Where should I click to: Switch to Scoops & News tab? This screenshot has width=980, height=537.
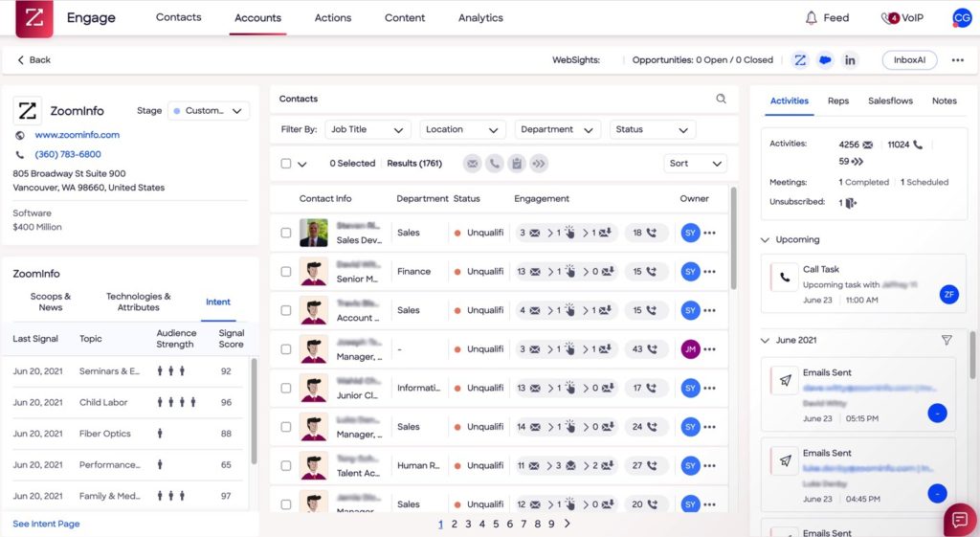click(x=51, y=302)
